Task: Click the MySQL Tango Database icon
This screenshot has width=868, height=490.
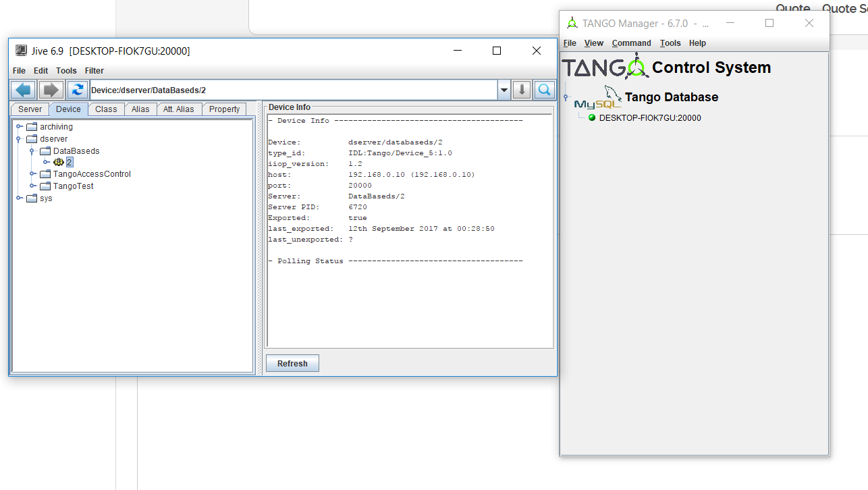Action: coord(598,98)
